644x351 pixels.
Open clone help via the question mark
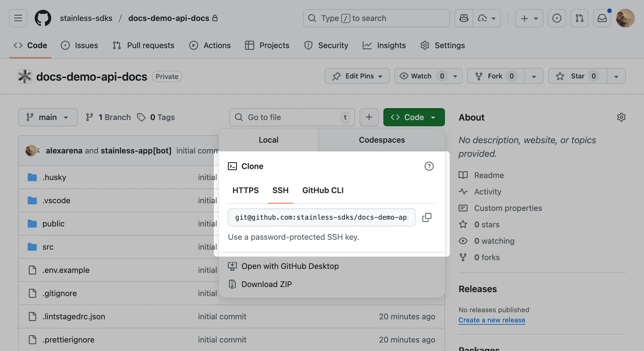pos(429,166)
